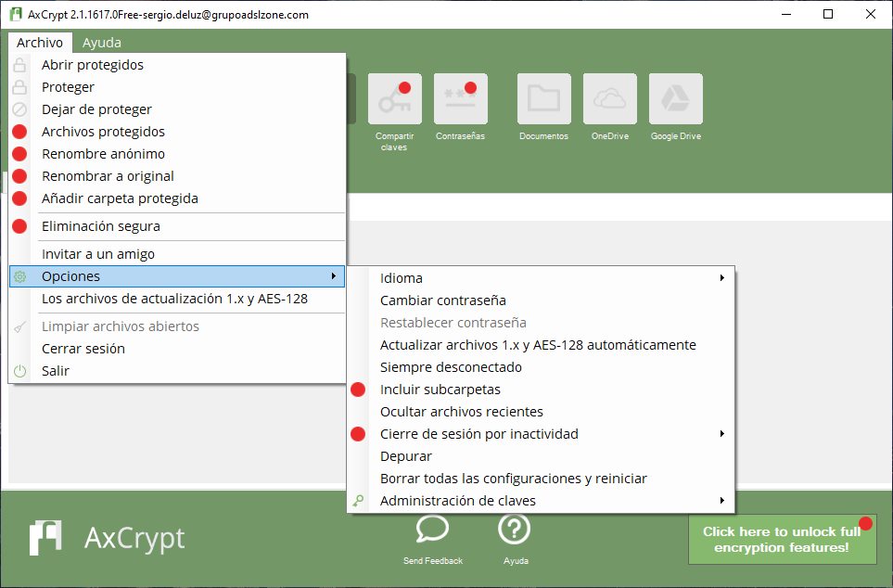Open the Documentos folder icon
893x588 pixels.
tap(543, 99)
